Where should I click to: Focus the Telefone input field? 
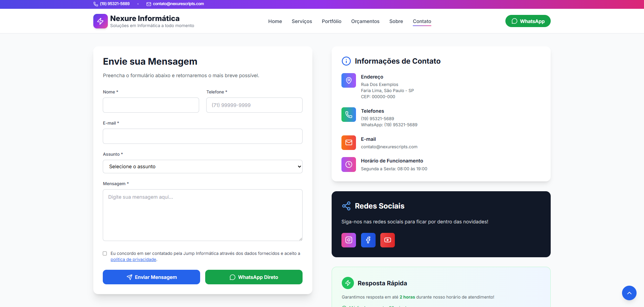[254, 105]
